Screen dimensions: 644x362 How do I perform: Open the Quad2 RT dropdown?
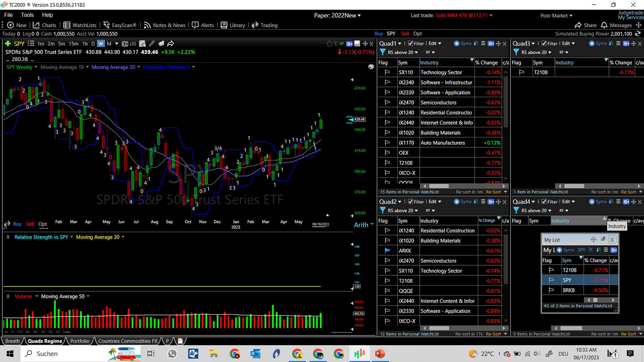429,210
